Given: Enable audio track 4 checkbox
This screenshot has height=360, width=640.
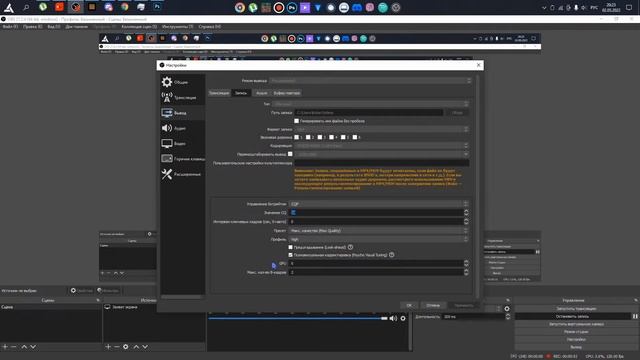Looking at the screenshot, I should coord(331,137).
